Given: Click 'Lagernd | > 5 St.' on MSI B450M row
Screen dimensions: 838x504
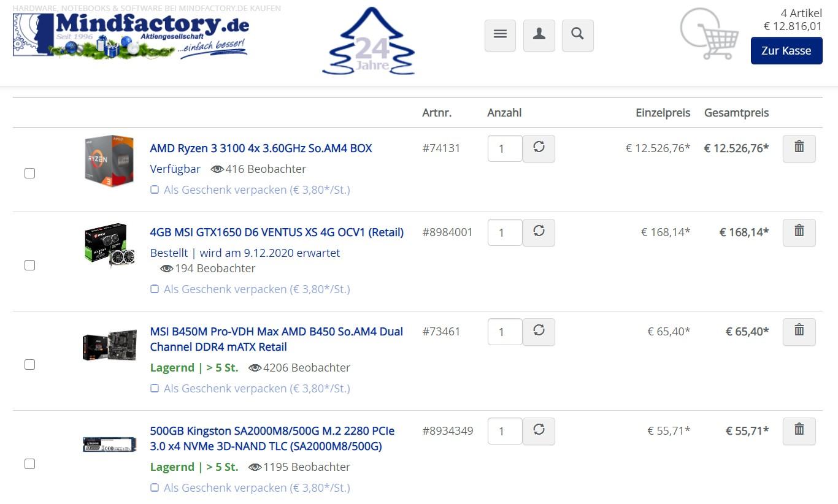Looking at the screenshot, I should click(194, 368).
